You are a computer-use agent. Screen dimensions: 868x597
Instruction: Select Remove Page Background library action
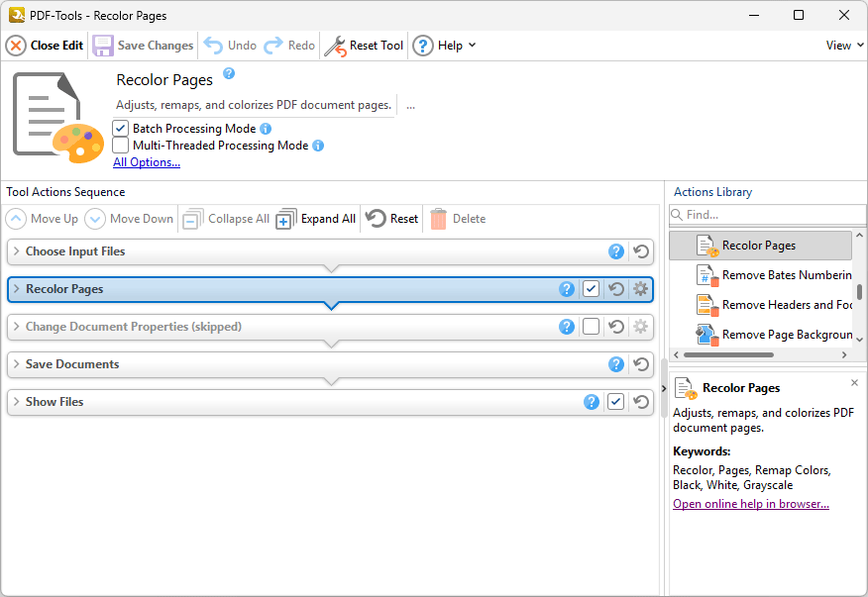click(761, 336)
